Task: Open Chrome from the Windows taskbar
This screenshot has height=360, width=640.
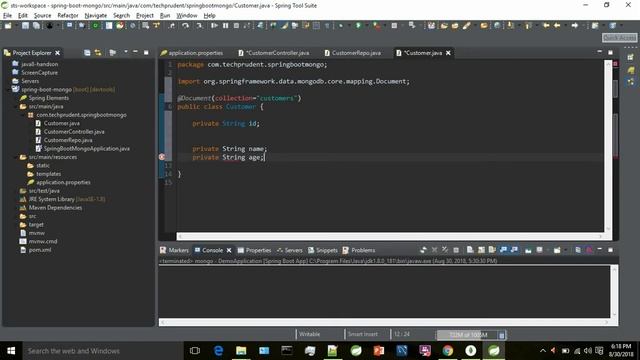Action: [x=447, y=351]
